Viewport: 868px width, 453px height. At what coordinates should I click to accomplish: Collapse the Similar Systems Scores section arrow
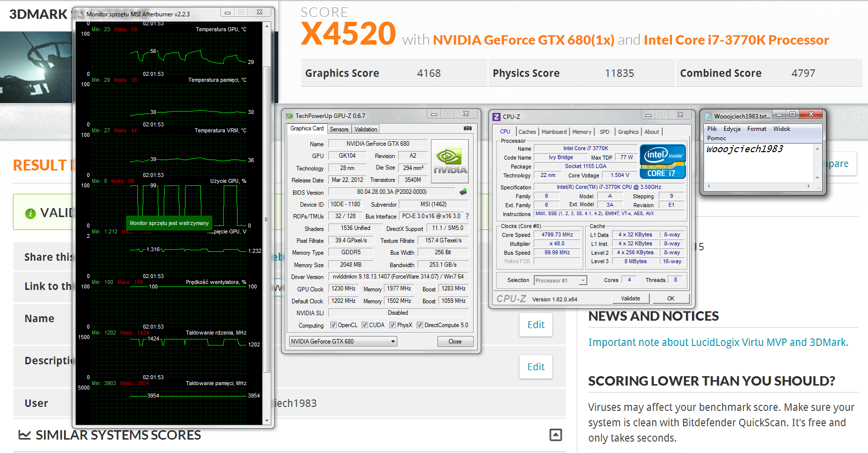point(556,435)
